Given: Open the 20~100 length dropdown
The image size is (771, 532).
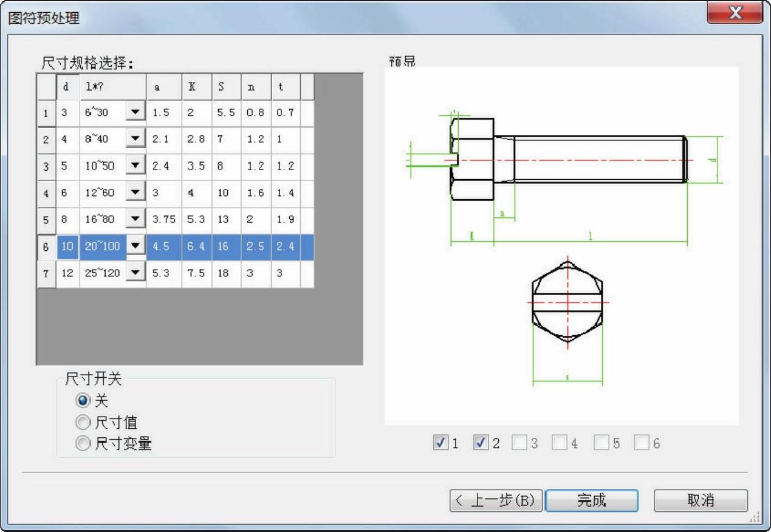Looking at the screenshot, I should pos(135,247).
